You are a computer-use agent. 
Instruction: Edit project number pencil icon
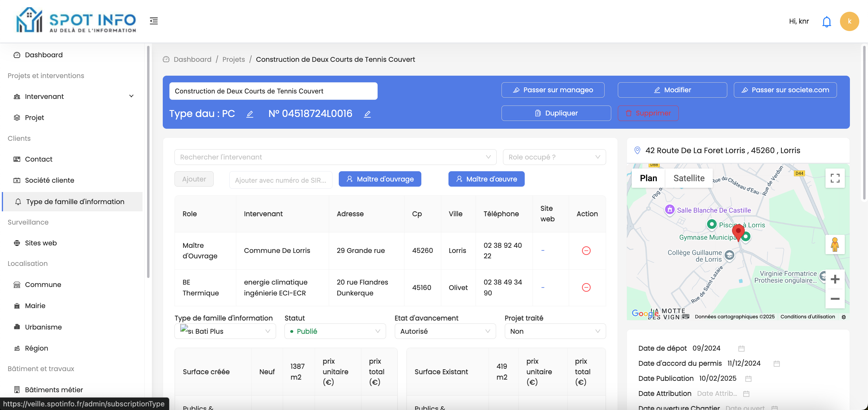367,114
